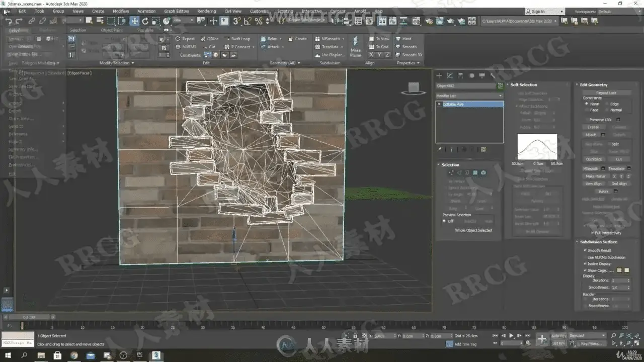Select the Move tool in the main toolbar

coord(134,21)
